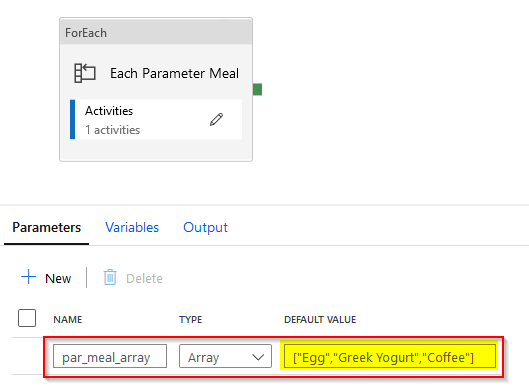Viewport: 529px width, 389px height.
Task: Open the Array type dropdown
Action: point(225,356)
